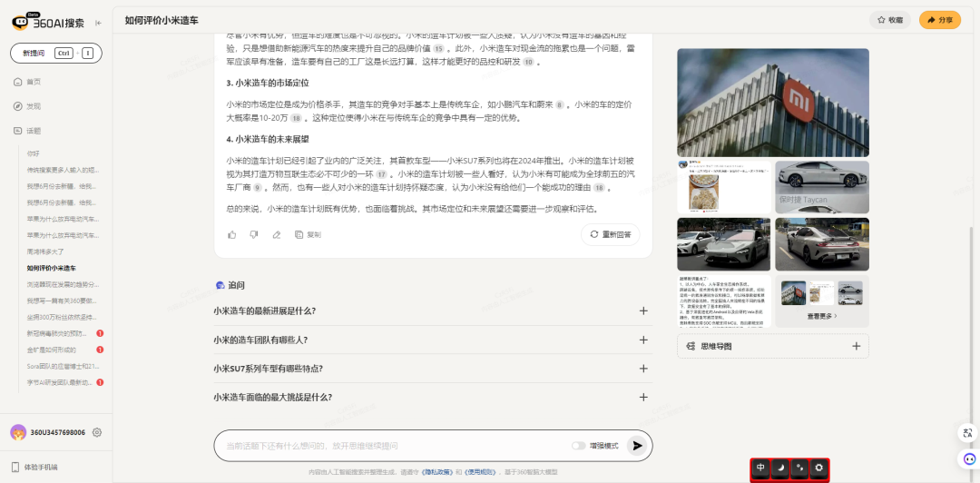Toggle the 增强模式 enhanced mode switch
Image resolution: width=980 pixels, height=483 pixels.
pos(579,446)
